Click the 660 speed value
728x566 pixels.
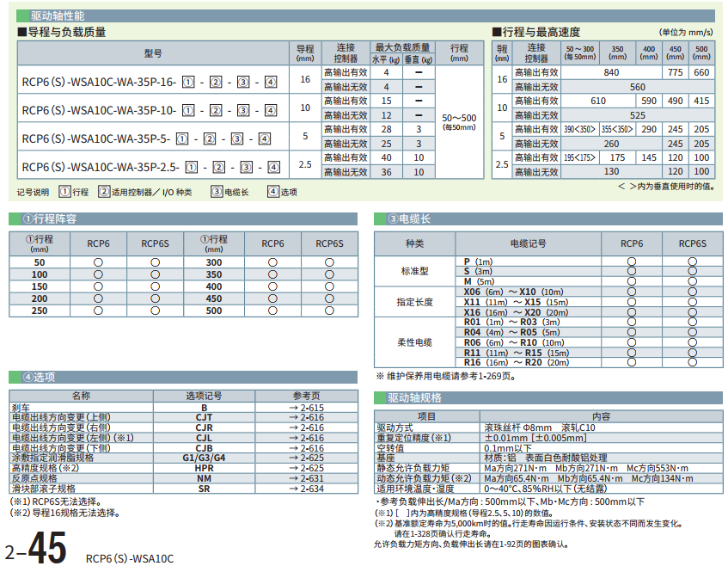point(701,72)
